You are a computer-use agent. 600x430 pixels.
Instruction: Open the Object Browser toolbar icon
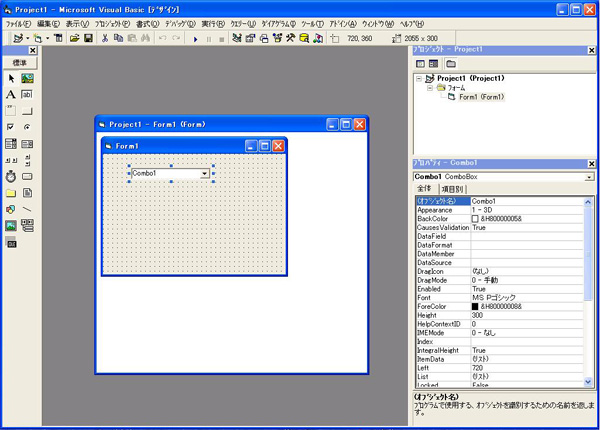coord(277,38)
